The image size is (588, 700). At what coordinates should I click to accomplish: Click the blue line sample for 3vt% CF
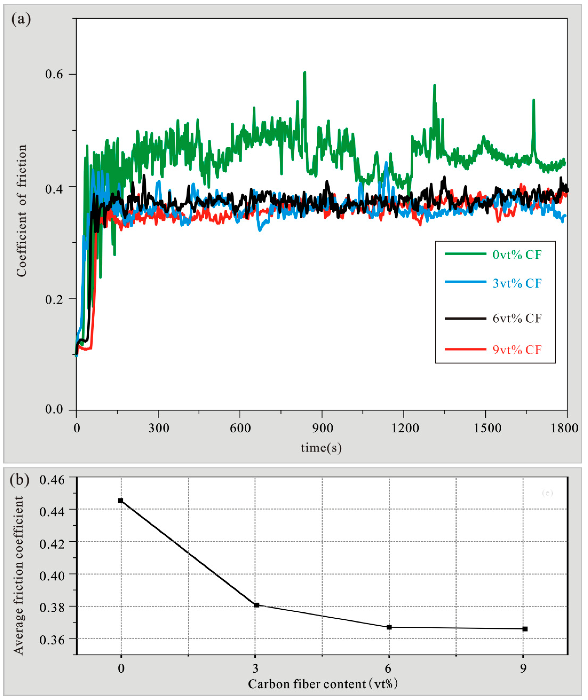(465, 282)
